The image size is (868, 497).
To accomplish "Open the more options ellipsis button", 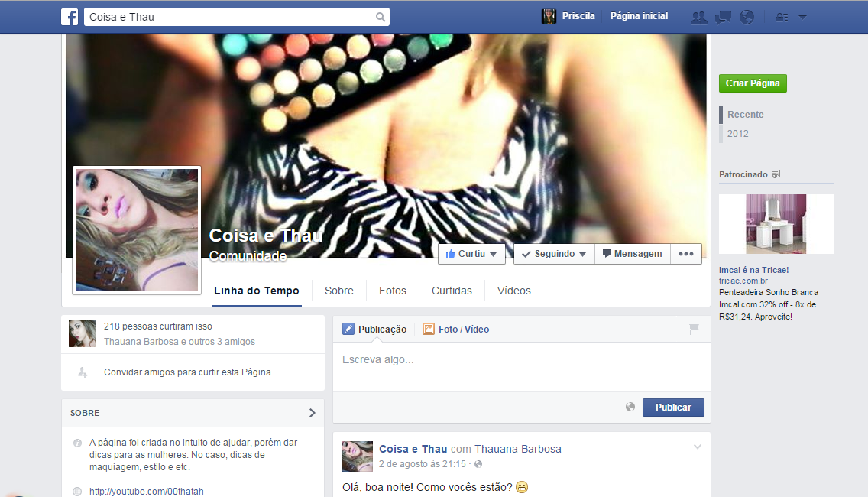I will (686, 254).
